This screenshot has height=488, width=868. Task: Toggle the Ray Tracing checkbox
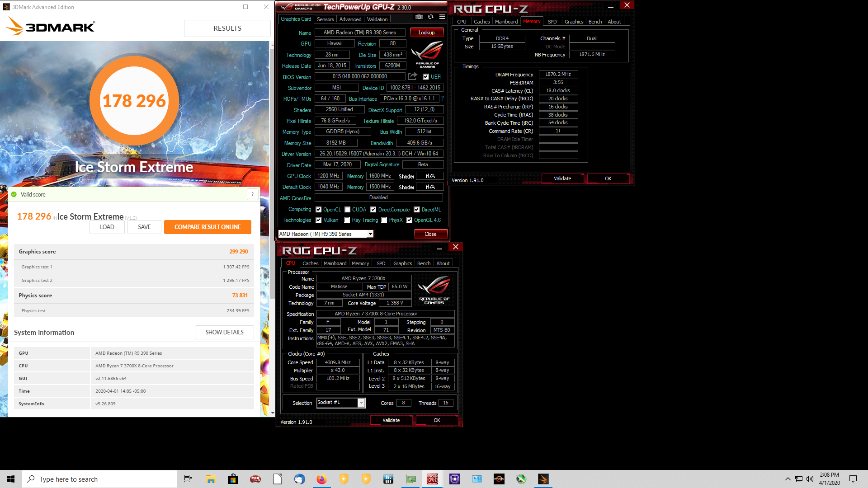pyautogui.click(x=347, y=220)
